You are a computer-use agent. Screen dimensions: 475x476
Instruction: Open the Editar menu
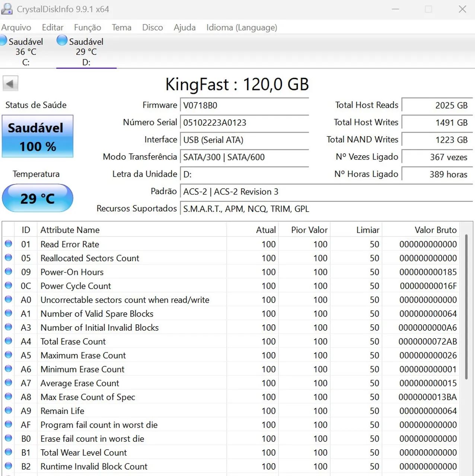pyautogui.click(x=52, y=28)
